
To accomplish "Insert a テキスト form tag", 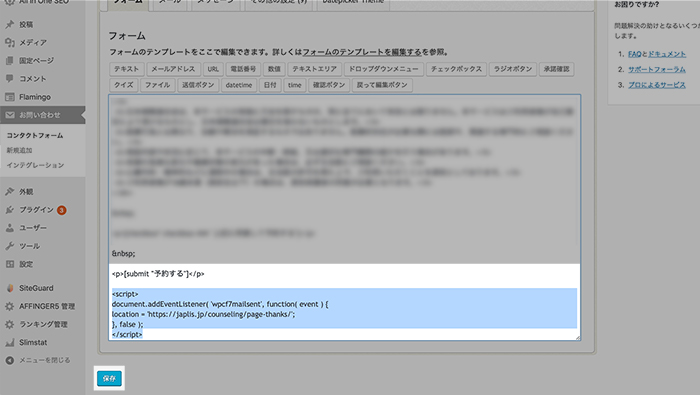I will (126, 69).
